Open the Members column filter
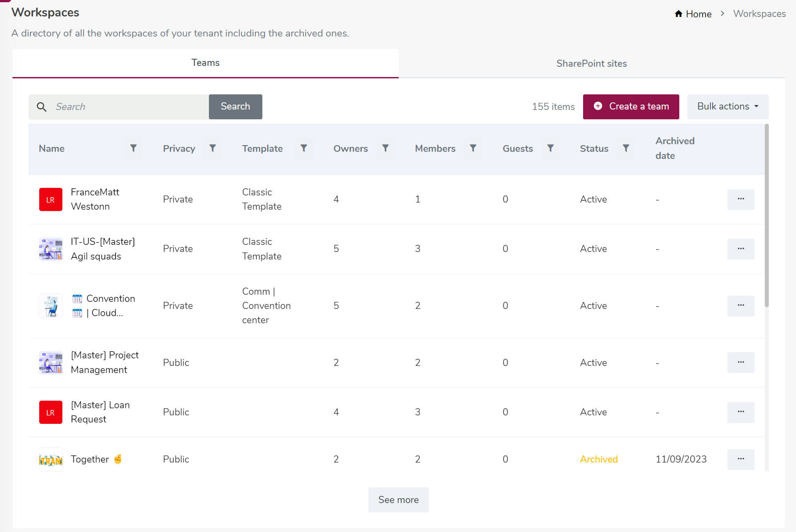The height and width of the screenshot is (532, 796). click(x=473, y=148)
